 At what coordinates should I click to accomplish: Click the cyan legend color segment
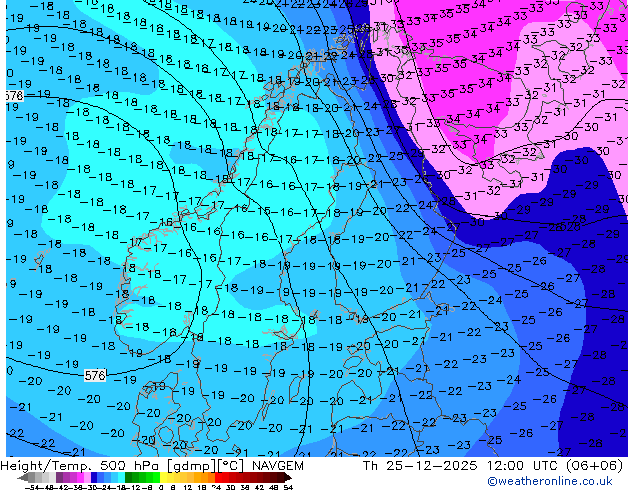click(122, 477)
